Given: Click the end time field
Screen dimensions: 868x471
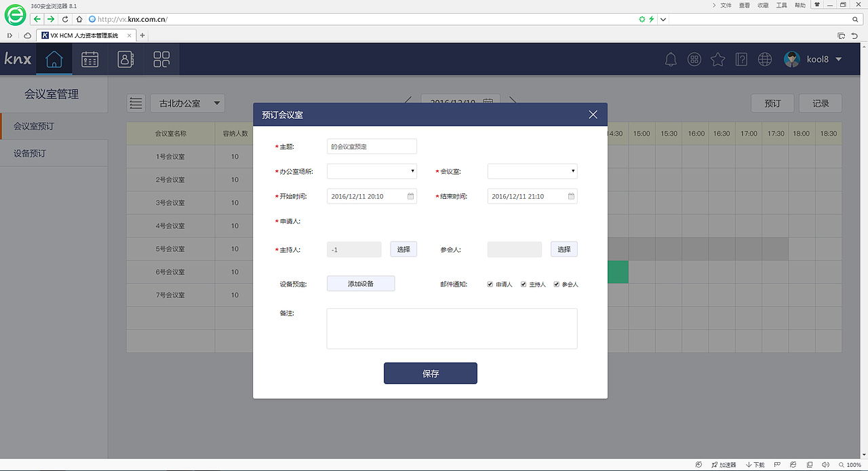Looking at the screenshot, I should pos(532,196).
